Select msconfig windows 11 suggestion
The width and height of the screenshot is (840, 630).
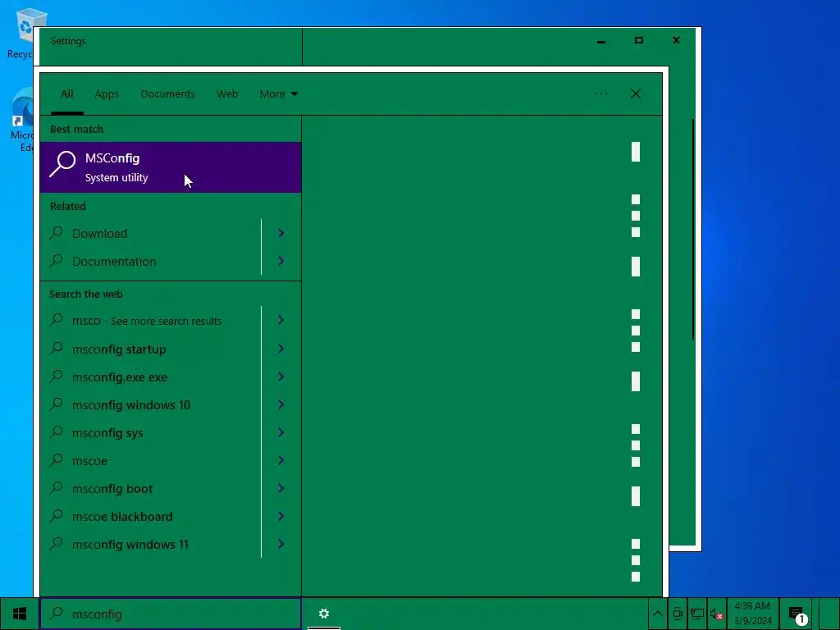[x=151, y=545]
